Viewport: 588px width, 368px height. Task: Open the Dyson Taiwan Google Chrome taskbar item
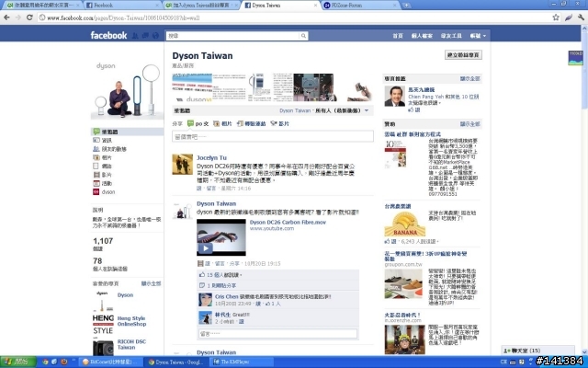click(176, 362)
